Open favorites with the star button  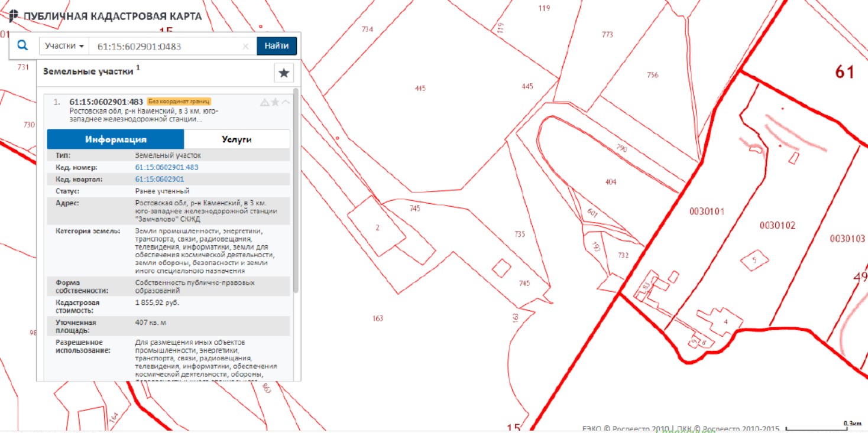(x=284, y=73)
